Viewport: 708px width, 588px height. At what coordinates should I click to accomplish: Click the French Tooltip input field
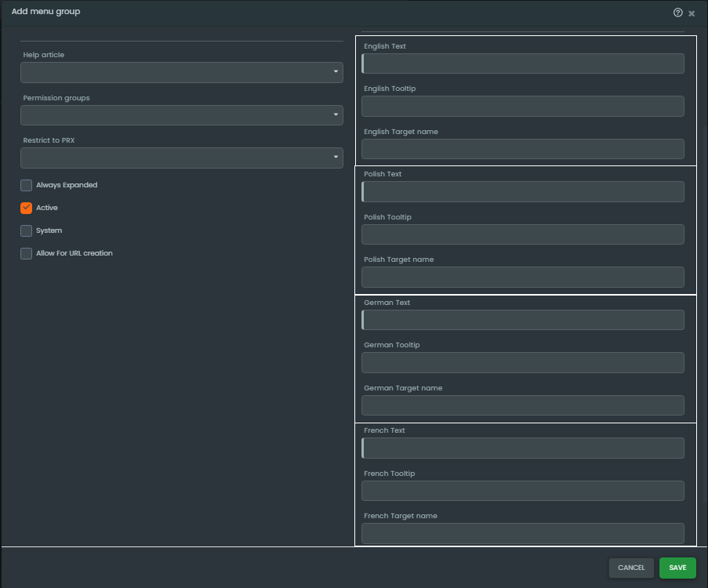(523, 491)
